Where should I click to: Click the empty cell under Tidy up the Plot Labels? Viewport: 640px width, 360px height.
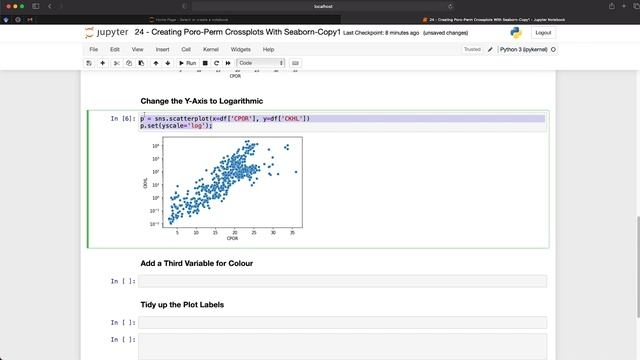[342, 322]
